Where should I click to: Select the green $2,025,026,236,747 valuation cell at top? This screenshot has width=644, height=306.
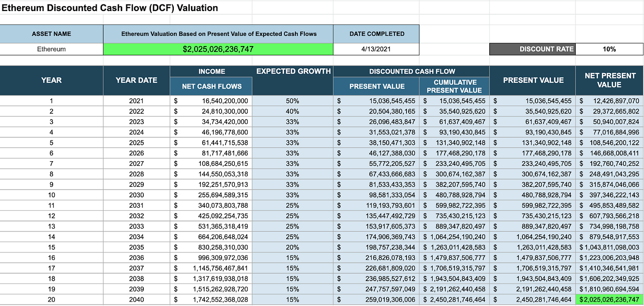pos(218,49)
